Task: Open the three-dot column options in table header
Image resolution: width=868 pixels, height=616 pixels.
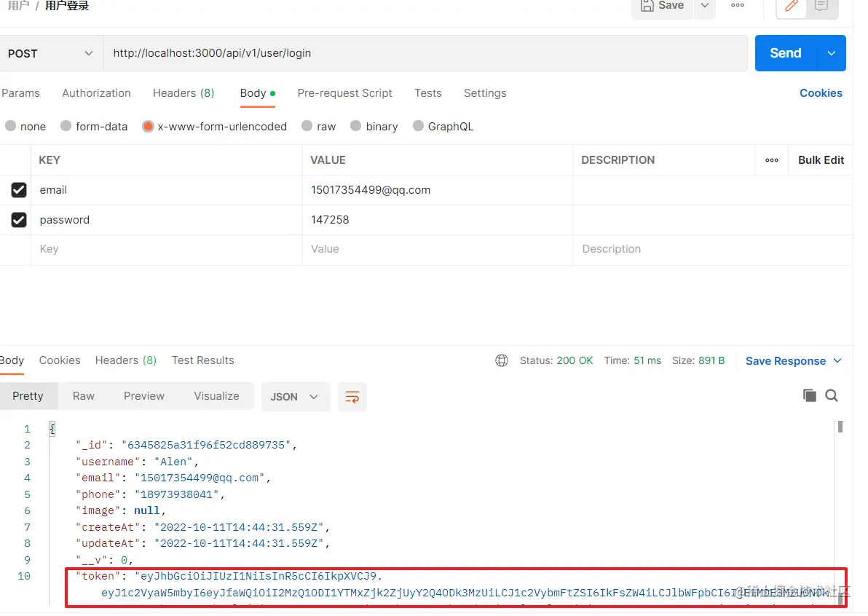Action: [772, 160]
